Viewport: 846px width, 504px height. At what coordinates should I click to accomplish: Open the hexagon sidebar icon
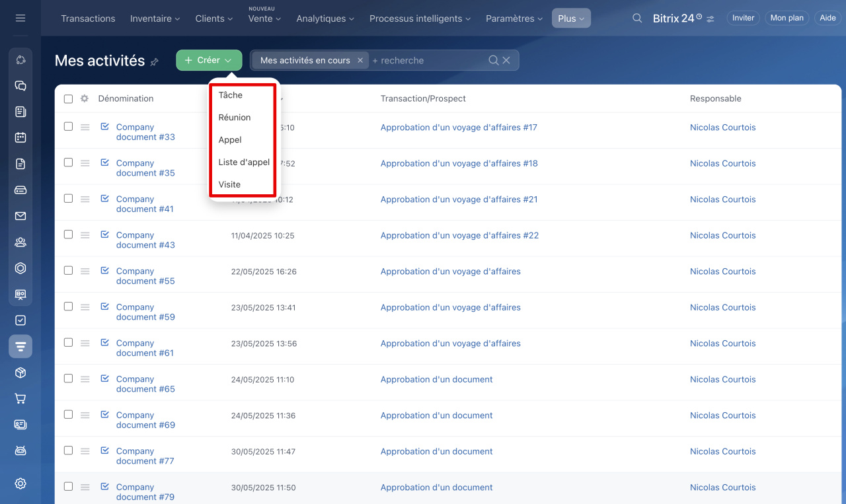[x=20, y=268]
